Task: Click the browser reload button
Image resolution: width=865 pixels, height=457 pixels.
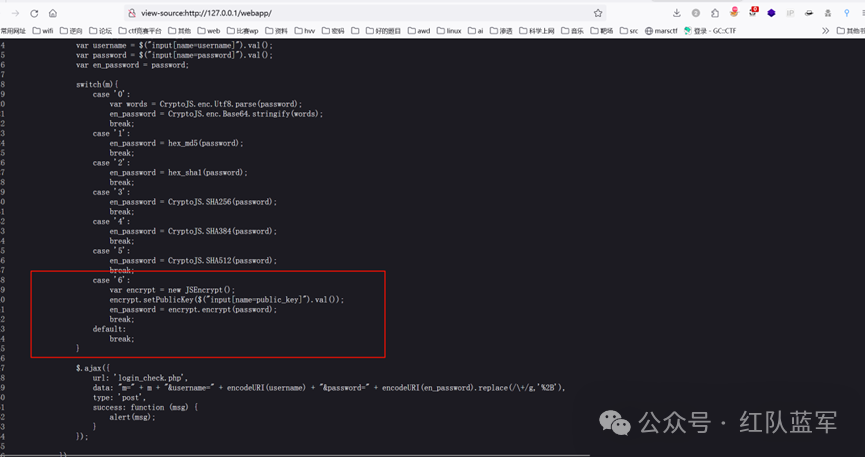Action: click(34, 13)
